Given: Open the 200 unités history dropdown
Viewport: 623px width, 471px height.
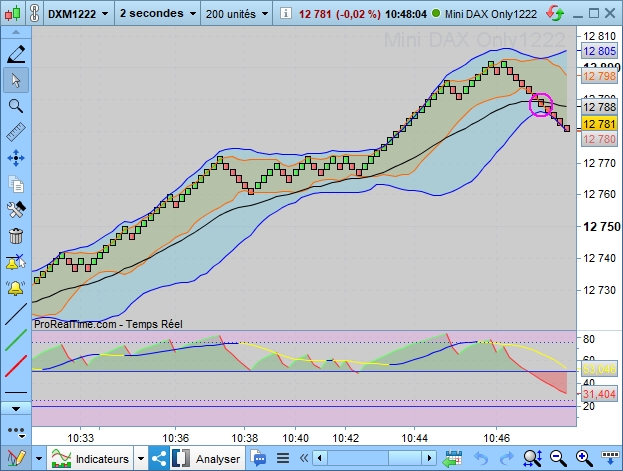Looking at the screenshot, I should (236, 14).
